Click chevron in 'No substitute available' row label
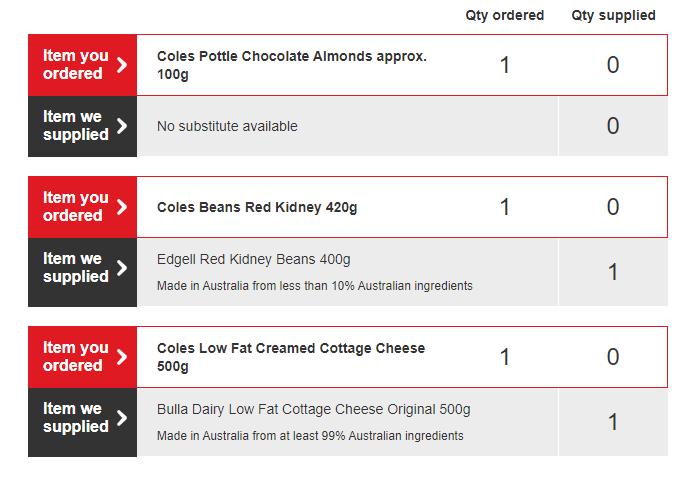Screen dimensions: 692x489 [x=122, y=126]
